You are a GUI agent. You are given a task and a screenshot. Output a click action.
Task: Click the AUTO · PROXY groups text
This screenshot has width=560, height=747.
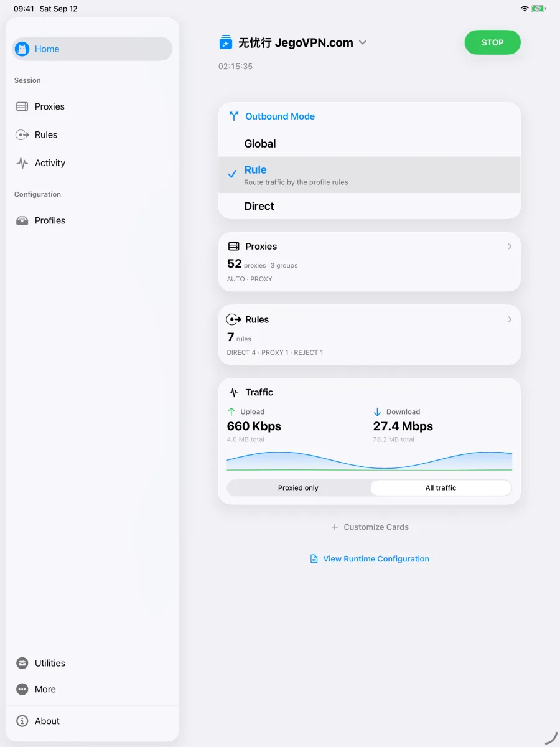(250, 279)
